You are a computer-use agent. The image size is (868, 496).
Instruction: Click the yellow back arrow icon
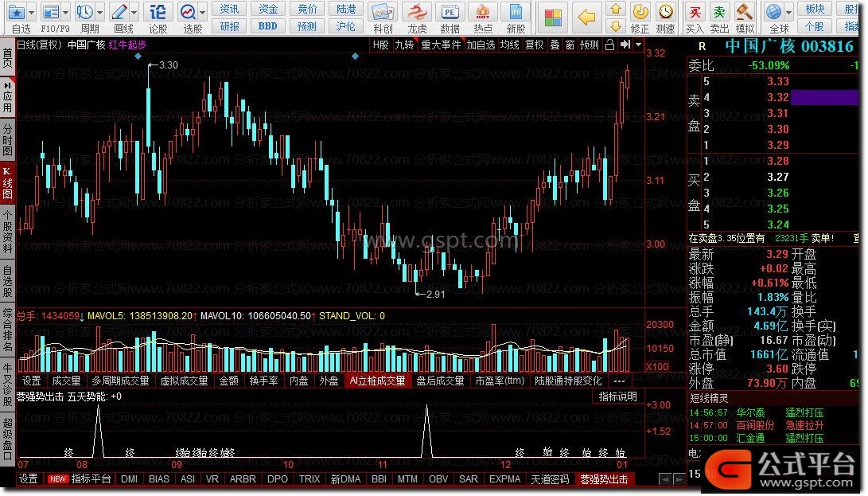click(x=586, y=18)
